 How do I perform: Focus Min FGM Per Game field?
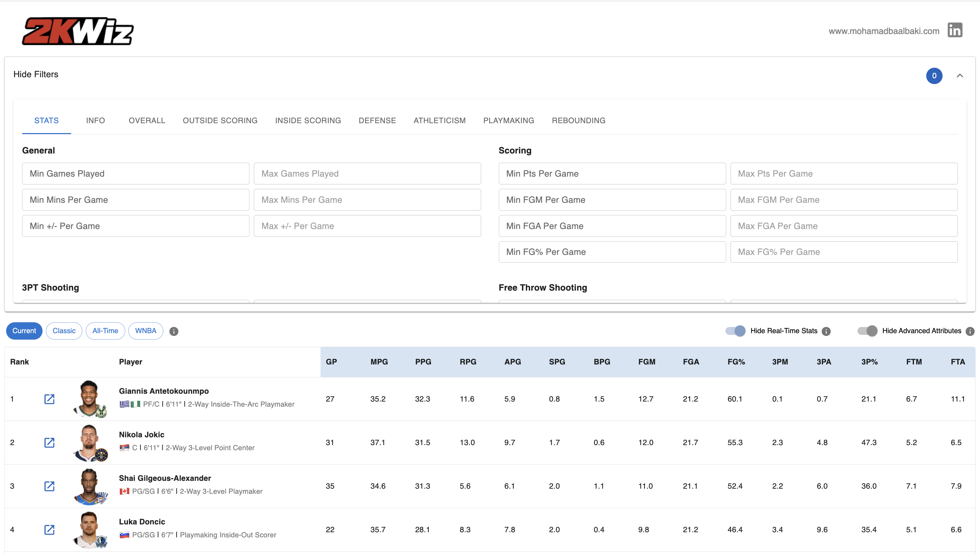click(612, 200)
